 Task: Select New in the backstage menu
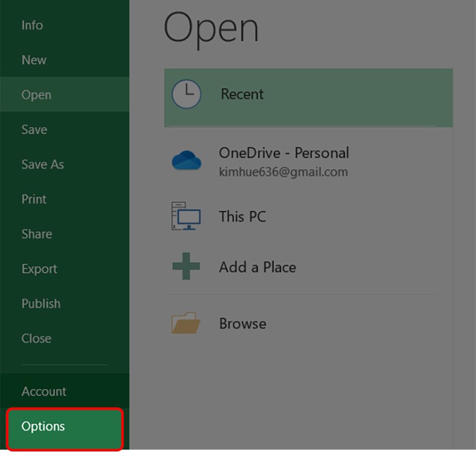pyautogui.click(x=64, y=60)
